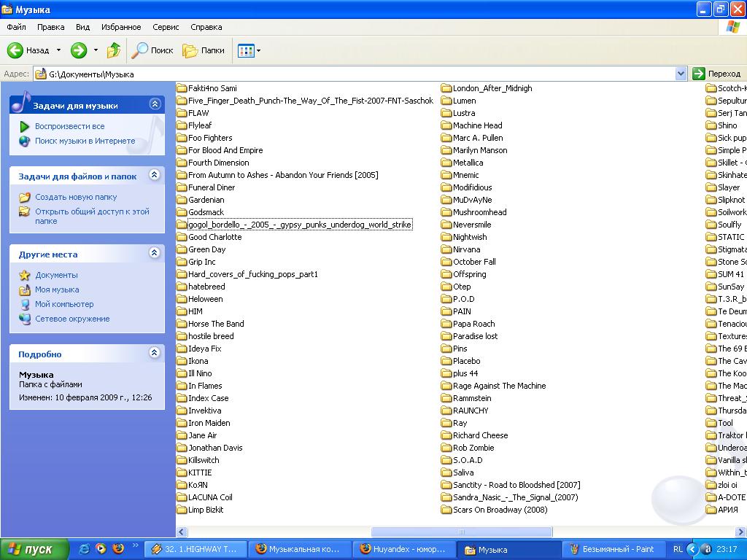Open the 'Вид' menu

pos(82,27)
